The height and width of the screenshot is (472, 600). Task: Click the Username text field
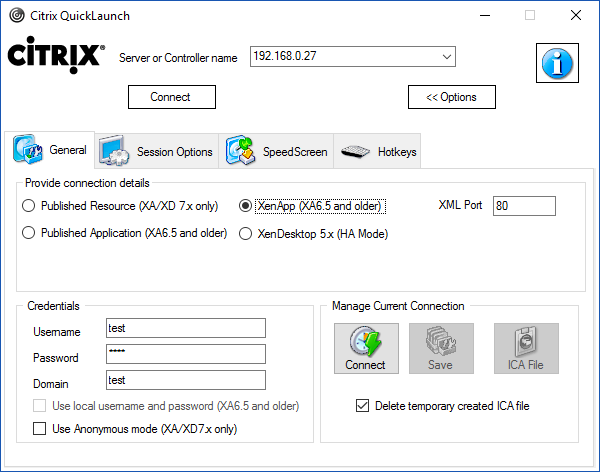click(x=185, y=328)
